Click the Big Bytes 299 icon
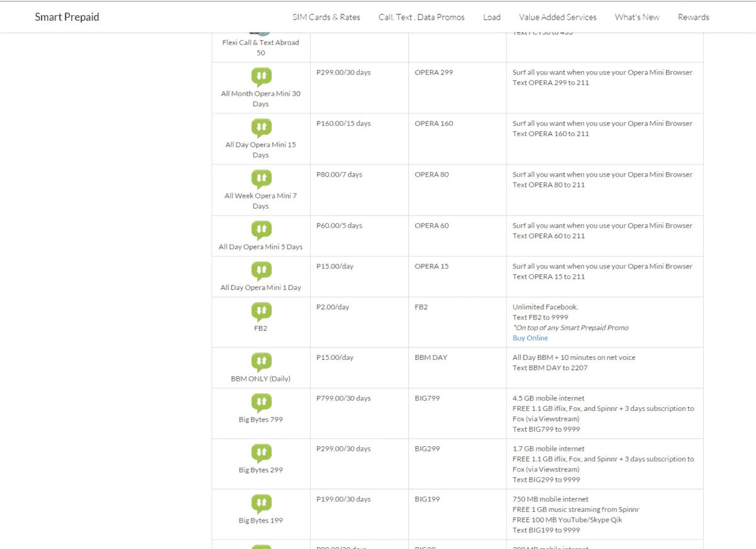Viewport: 756px width, 549px height. coord(261,453)
